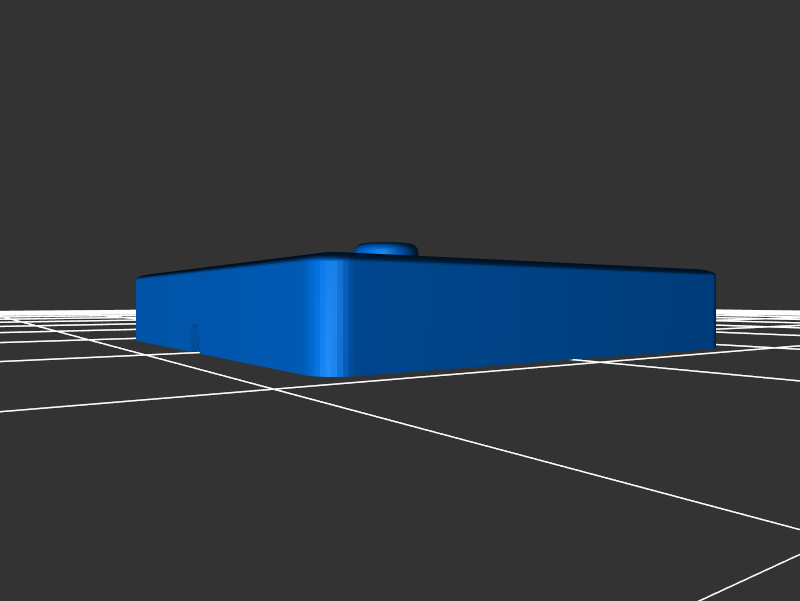Click the bottom edge of the rounded front corner
800x601 pixels.
tap(331, 376)
